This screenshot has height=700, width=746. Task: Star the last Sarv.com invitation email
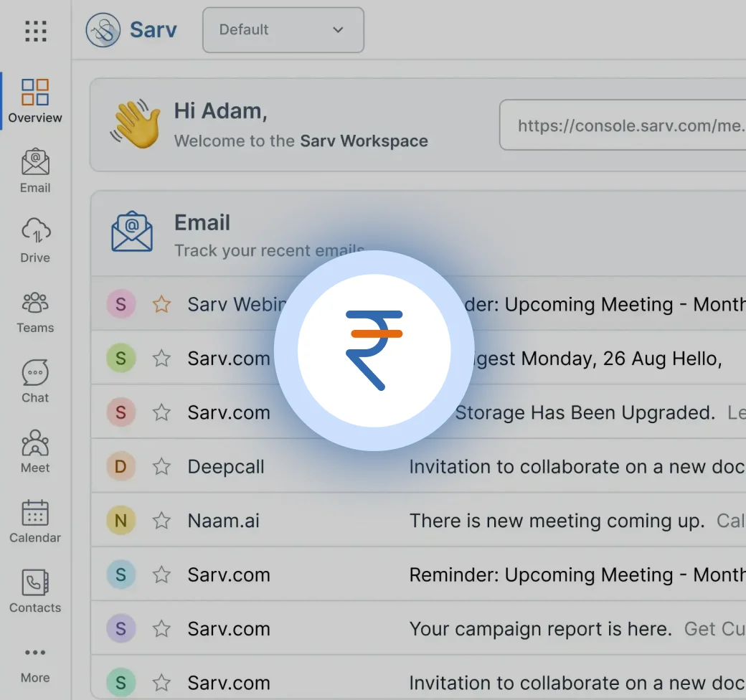pos(162,683)
